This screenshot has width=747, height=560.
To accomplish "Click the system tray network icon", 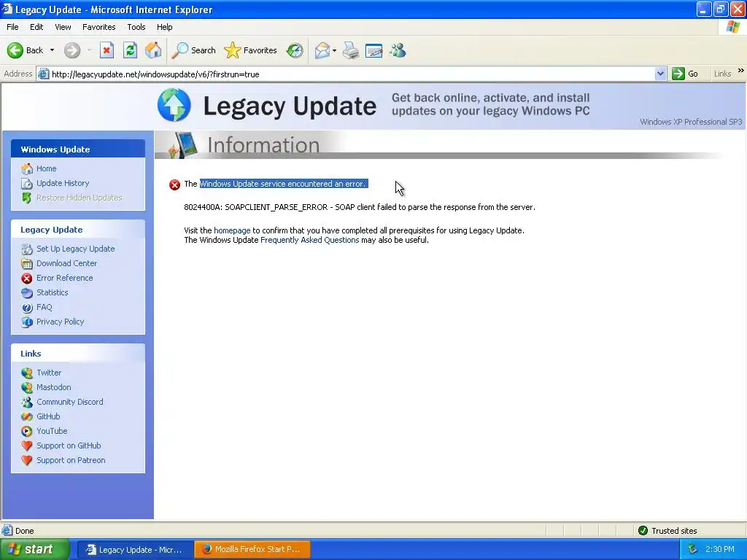I will pyautogui.click(x=693, y=549).
